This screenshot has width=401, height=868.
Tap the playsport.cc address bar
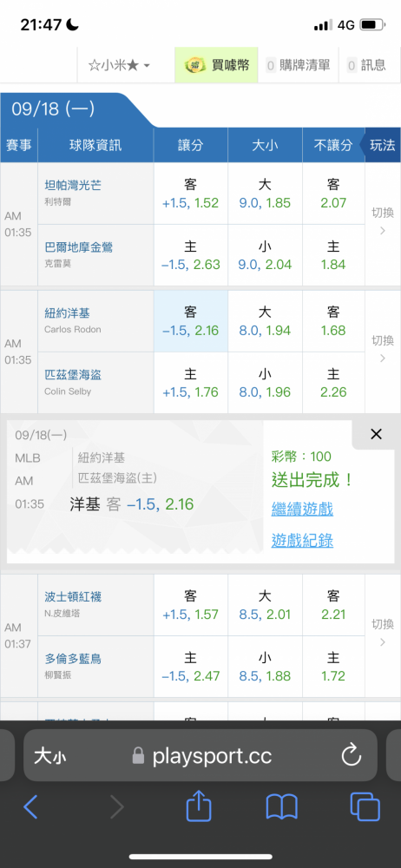[x=200, y=755]
